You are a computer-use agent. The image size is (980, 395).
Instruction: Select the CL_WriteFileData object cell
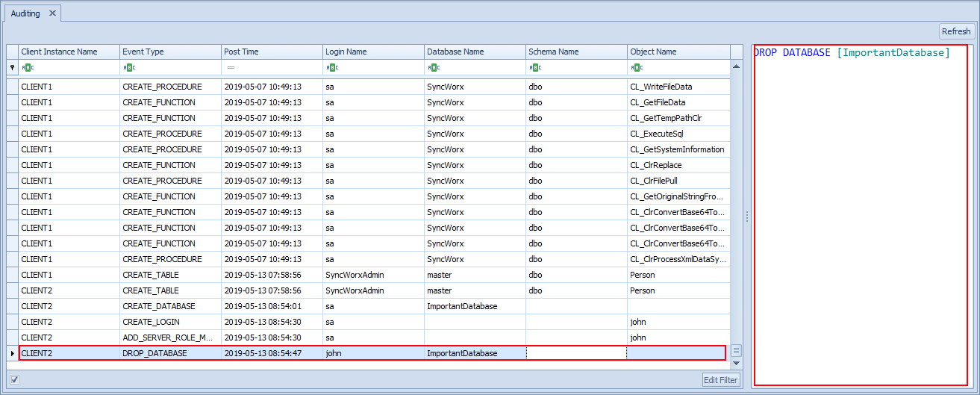point(678,87)
